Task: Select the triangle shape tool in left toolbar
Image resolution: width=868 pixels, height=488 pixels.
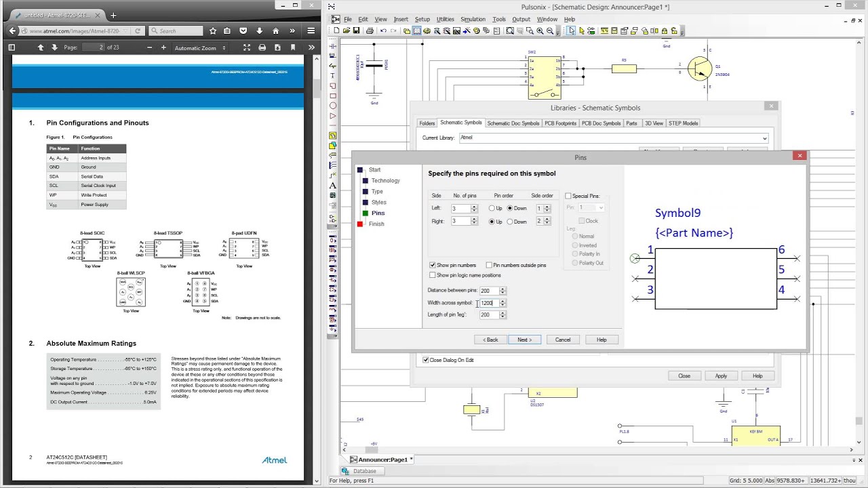Action: (x=333, y=116)
